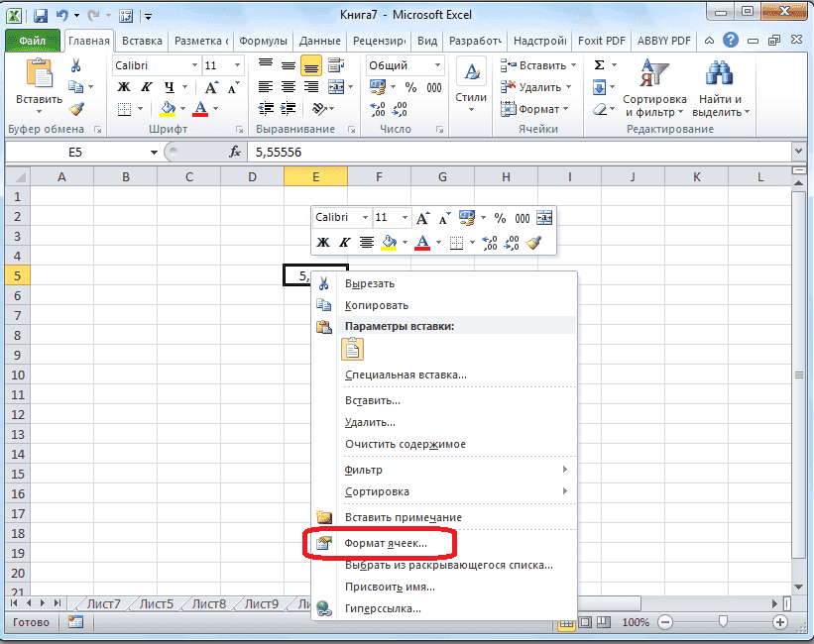This screenshot has height=644, width=814.
Task: Adjust the zoom slider at bottom right
Action: 724,623
